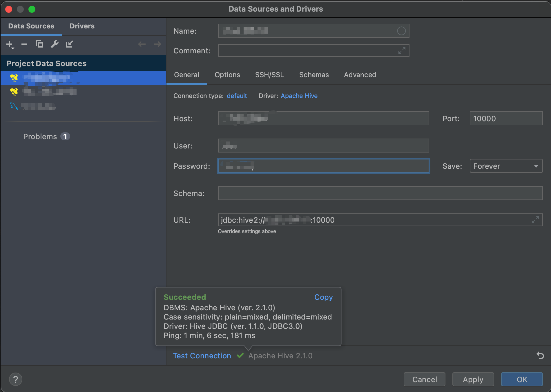Image resolution: width=551 pixels, height=392 pixels.
Task: Open help with the question mark icon
Action: pyautogui.click(x=15, y=379)
